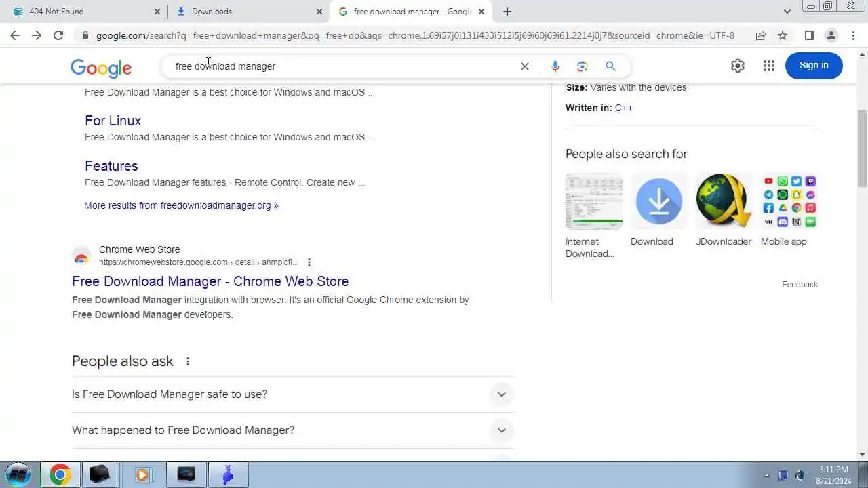Click the Google logo

(101, 67)
